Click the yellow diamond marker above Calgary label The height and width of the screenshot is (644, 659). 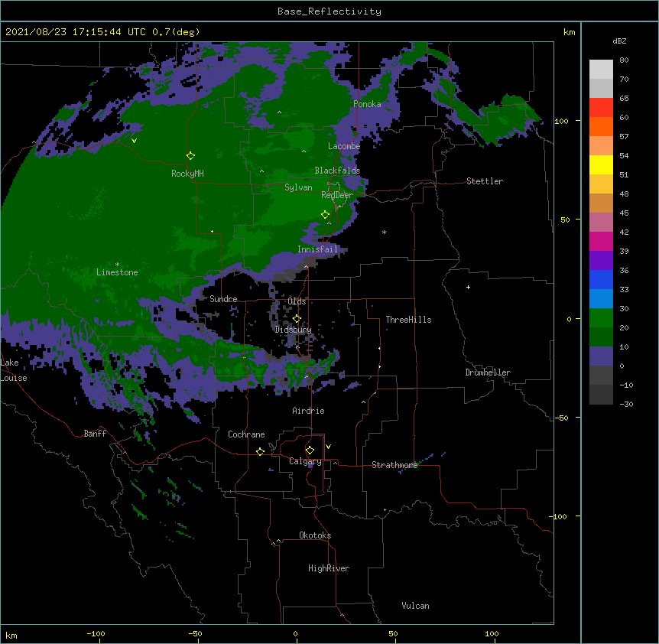(x=310, y=450)
